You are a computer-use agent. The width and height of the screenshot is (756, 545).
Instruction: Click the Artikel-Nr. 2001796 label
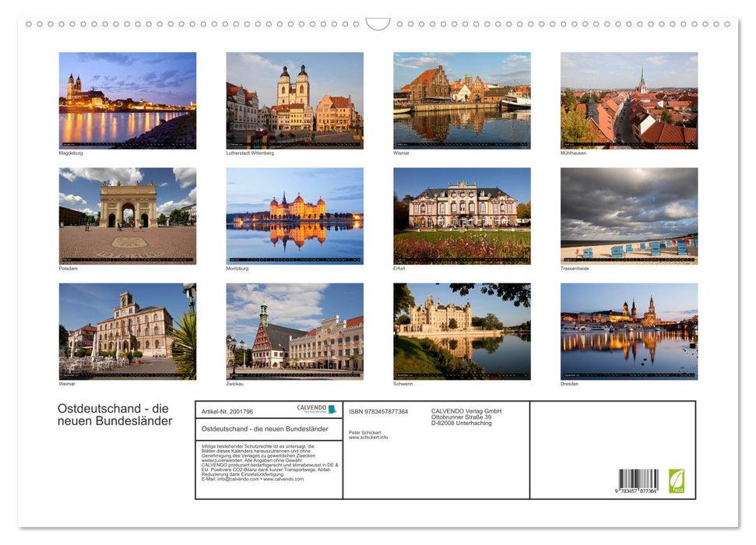pyautogui.click(x=227, y=412)
